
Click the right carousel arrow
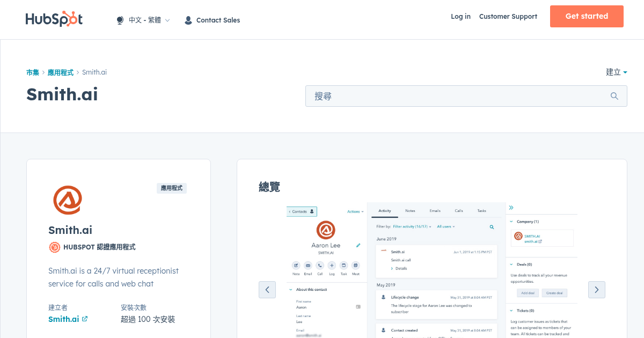point(596,290)
